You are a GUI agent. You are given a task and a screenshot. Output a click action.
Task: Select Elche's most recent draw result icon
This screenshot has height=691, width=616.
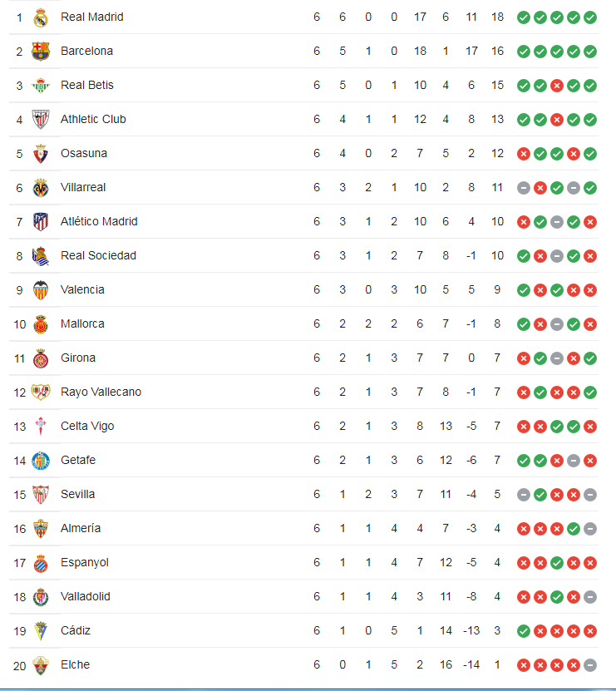(590, 665)
